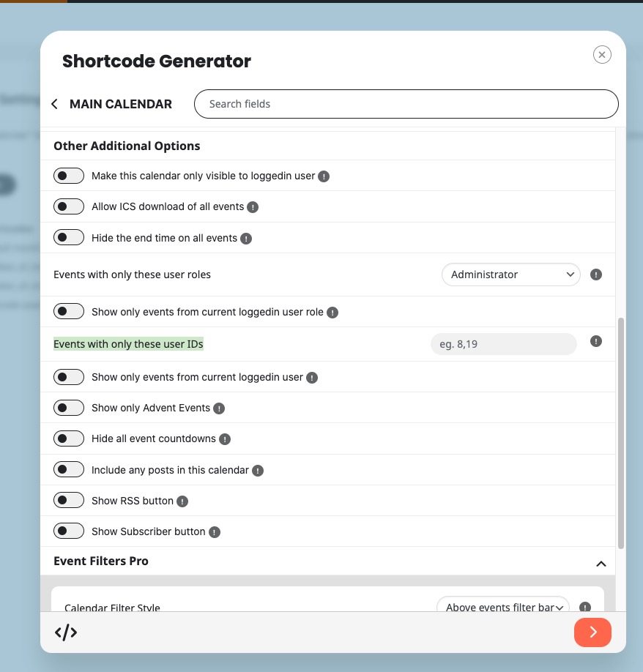Click the orange next arrow button
643x672 pixels.
pos(593,632)
